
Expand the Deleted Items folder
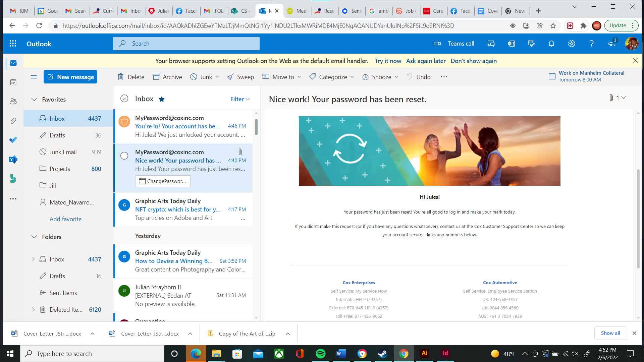click(33, 309)
